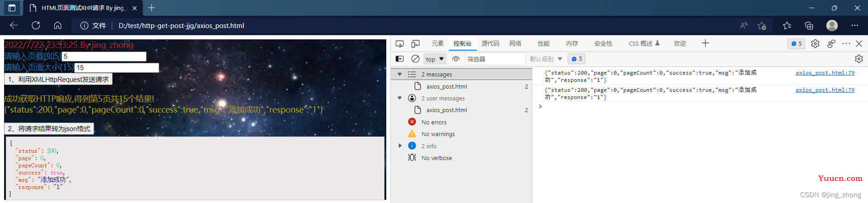Click the address bar file path

[181, 26]
